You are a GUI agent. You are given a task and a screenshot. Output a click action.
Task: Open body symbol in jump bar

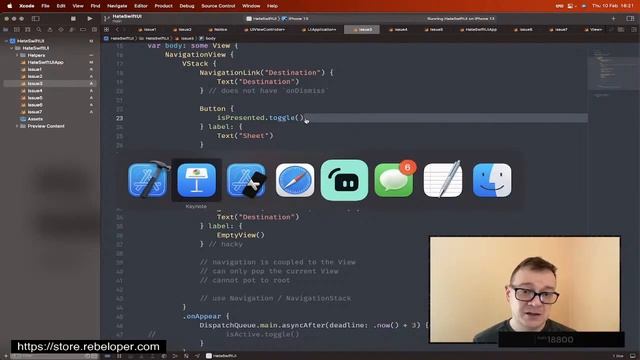point(208,38)
